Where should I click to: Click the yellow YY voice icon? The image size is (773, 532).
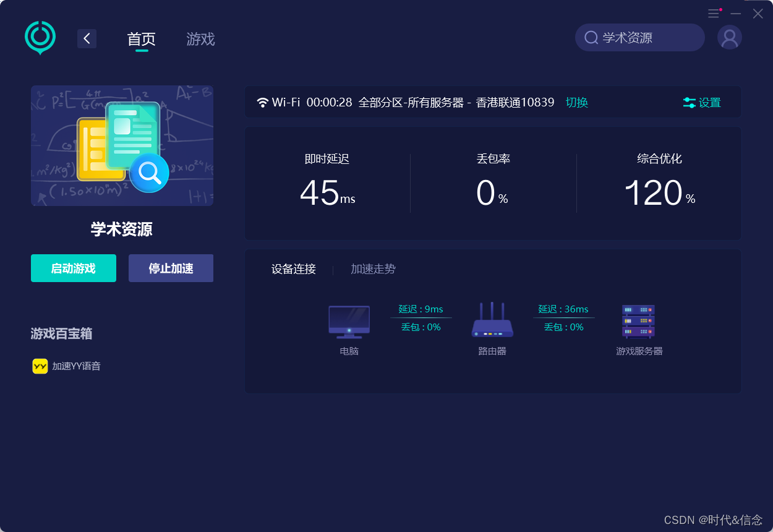click(x=40, y=366)
